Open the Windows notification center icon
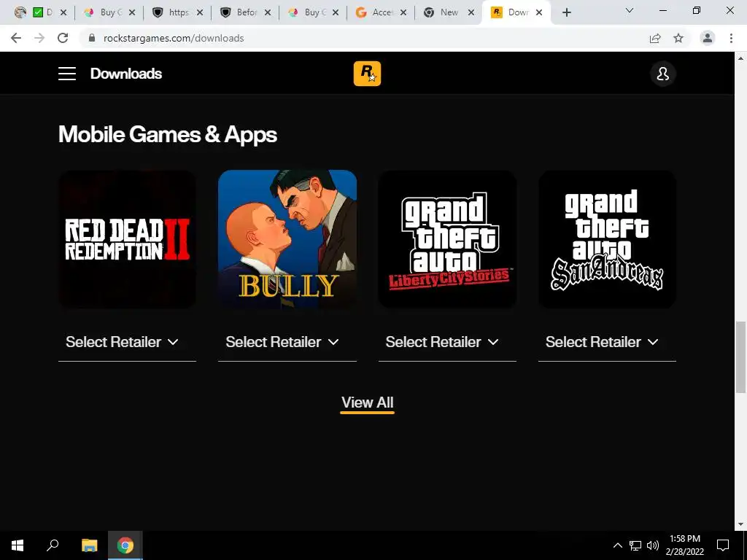 [723, 545]
